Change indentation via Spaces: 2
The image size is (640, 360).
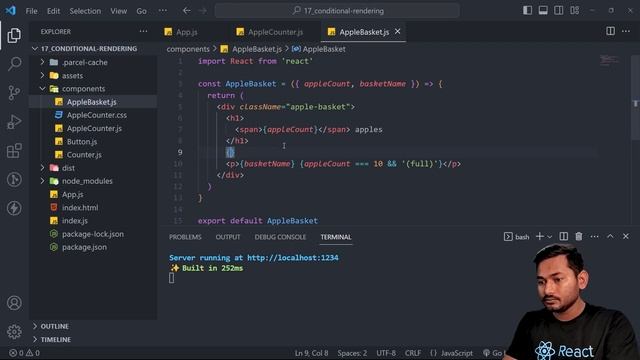point(352,353)
